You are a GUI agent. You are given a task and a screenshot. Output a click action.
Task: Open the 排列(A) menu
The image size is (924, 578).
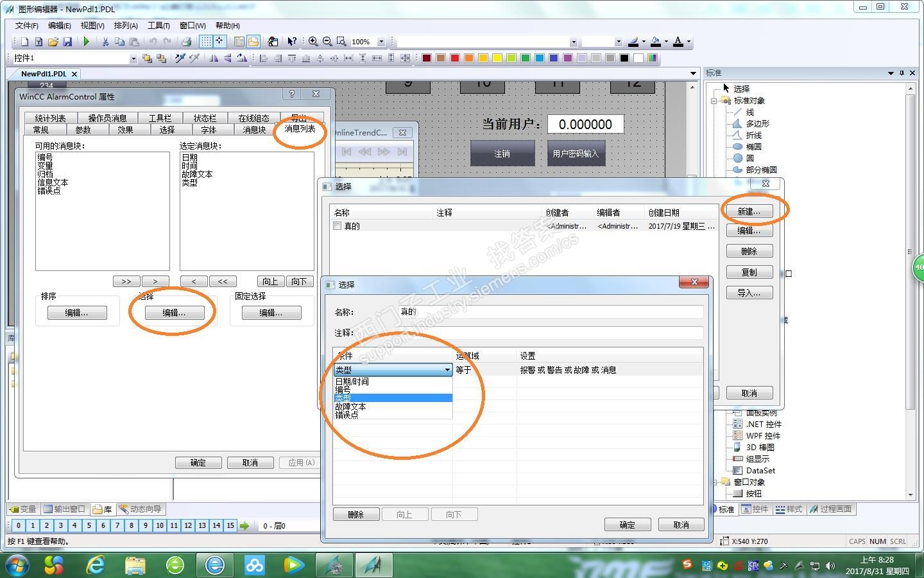(126, 26)
